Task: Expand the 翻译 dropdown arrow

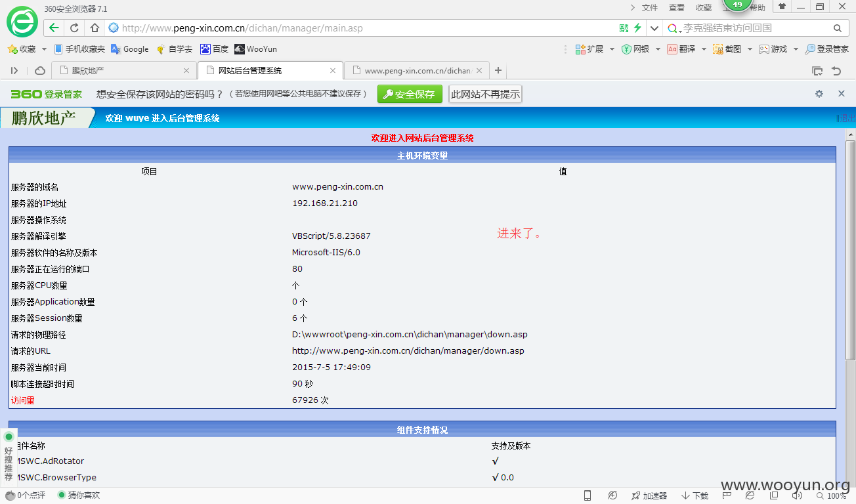Action: 704,49
